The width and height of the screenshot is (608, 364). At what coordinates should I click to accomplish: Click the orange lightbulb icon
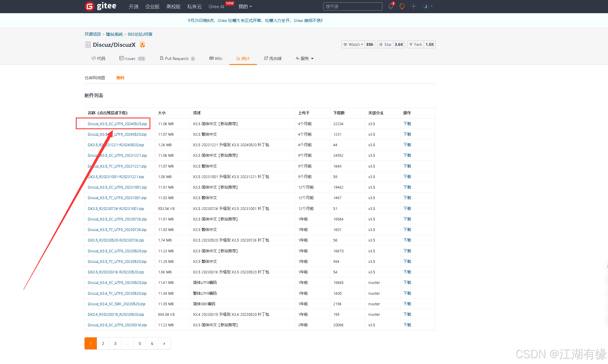pos(402,6)
